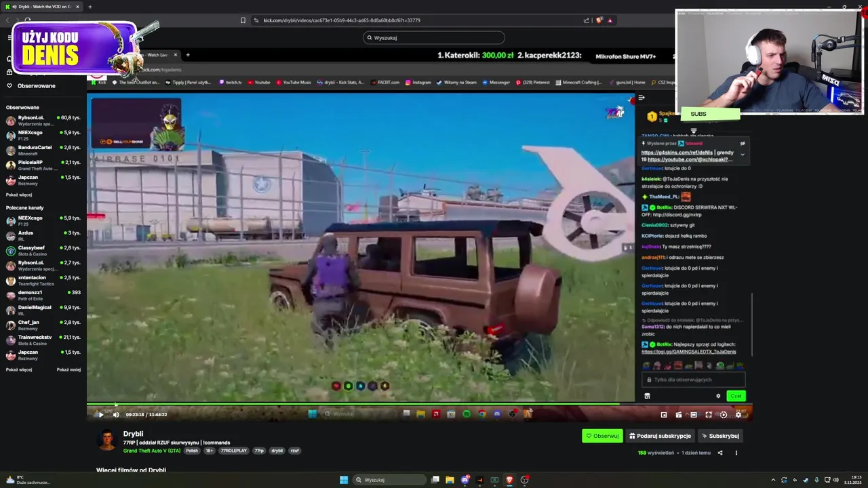Open Brave browser taskbar icon
Viewport: 868px width, 488px height.
[x=509, y=480]
